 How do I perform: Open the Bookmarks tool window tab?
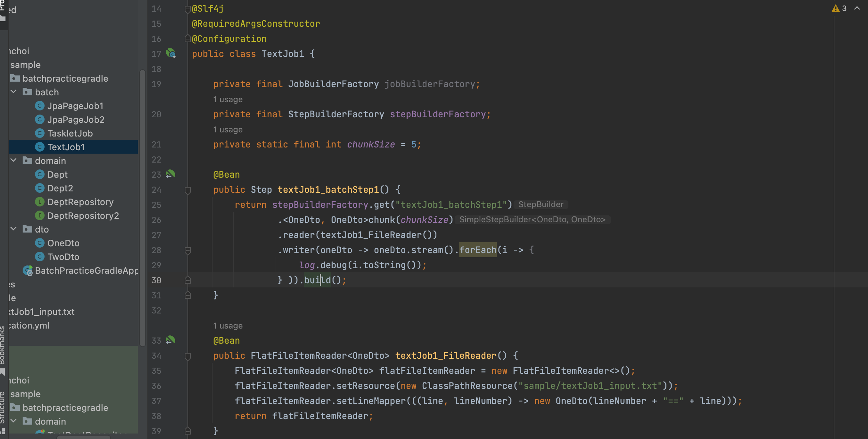tap(3, 346)
